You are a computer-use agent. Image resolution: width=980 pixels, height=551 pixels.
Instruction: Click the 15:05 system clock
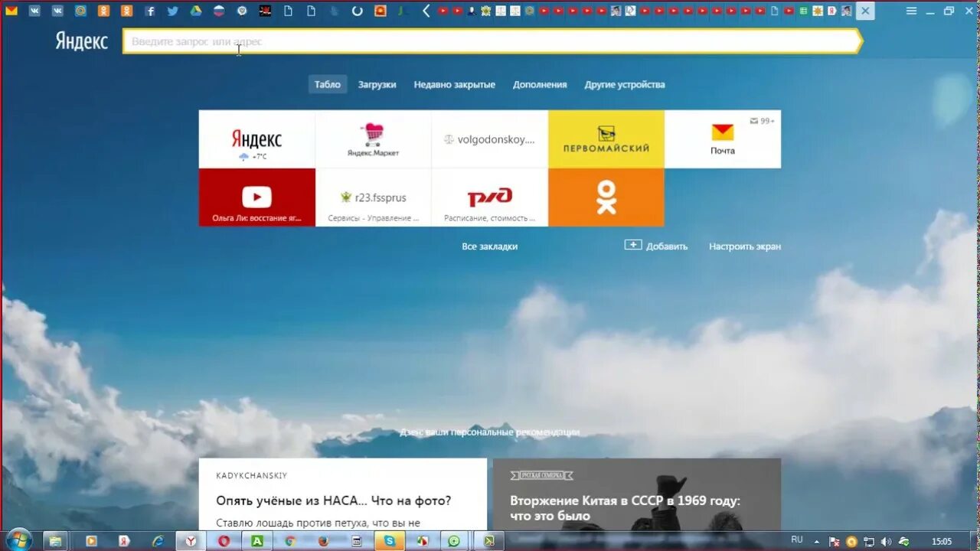[942, 541]
